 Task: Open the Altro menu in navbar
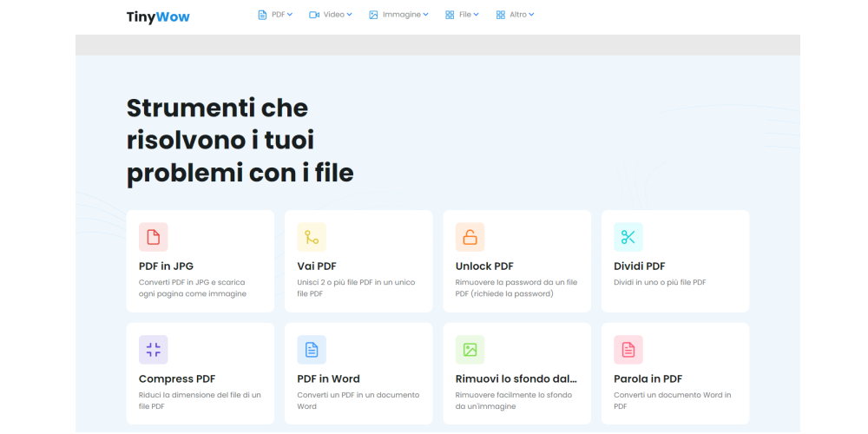coord(515,15)
